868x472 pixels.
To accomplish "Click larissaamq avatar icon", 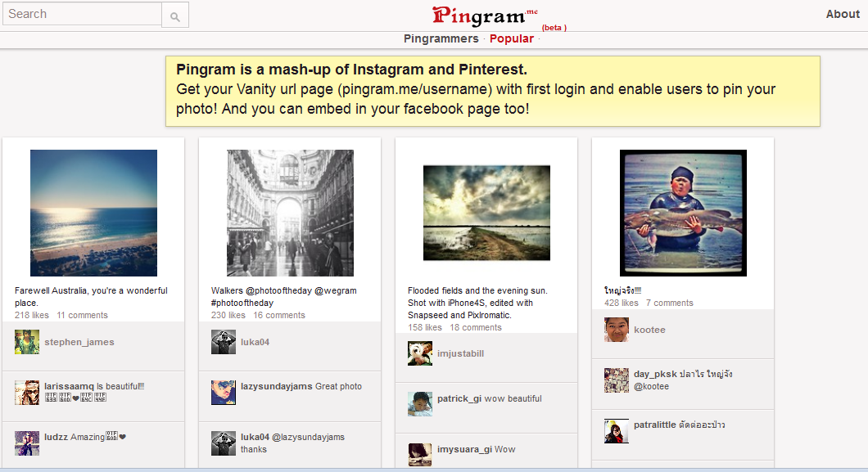I will [x=27, y=393].
